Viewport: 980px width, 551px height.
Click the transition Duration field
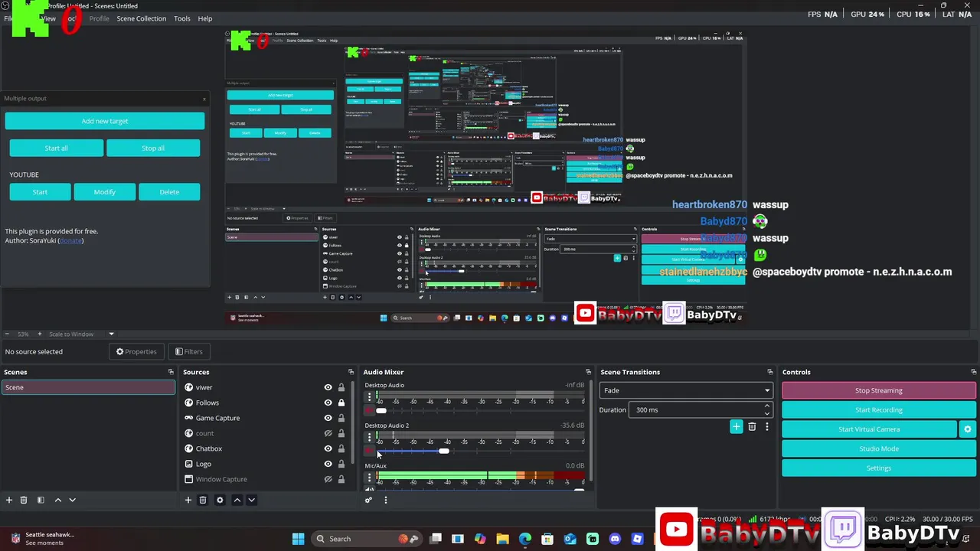point(700,409)
